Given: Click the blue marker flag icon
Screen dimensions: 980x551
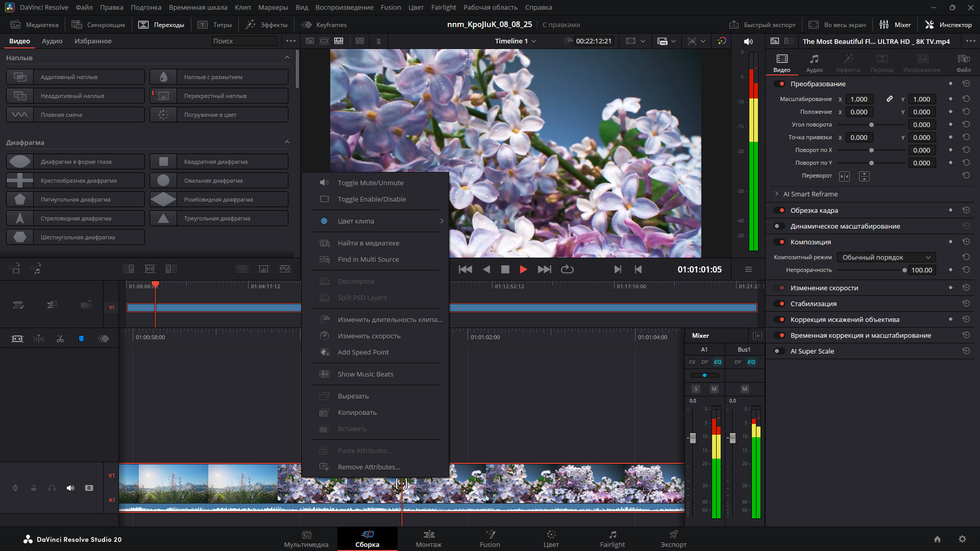Looking at the screenshot, I should pos(81,339).
